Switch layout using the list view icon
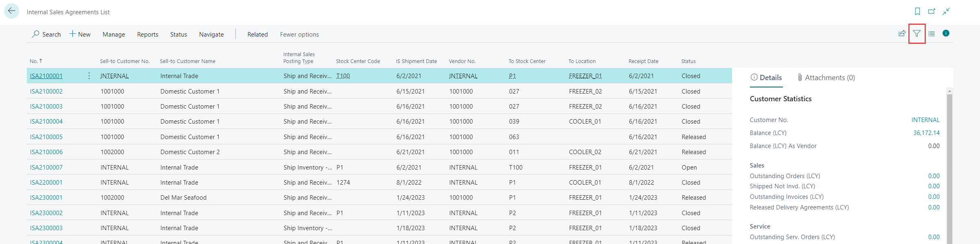 (x=932, y=33)
